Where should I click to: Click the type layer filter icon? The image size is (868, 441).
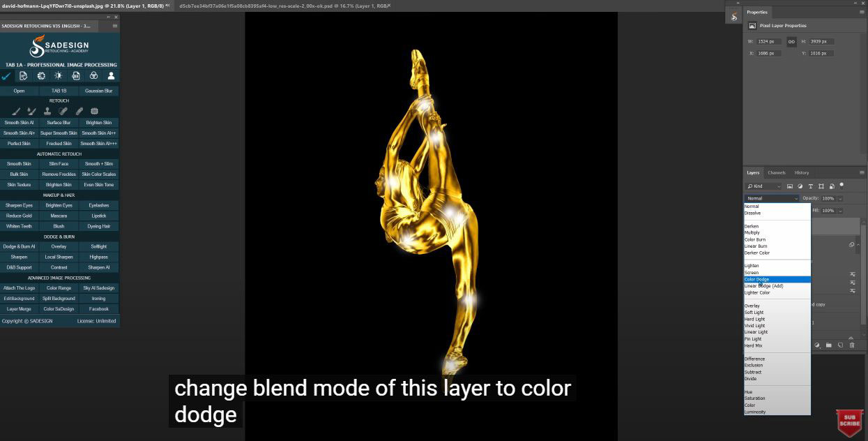tap(810, 186)
